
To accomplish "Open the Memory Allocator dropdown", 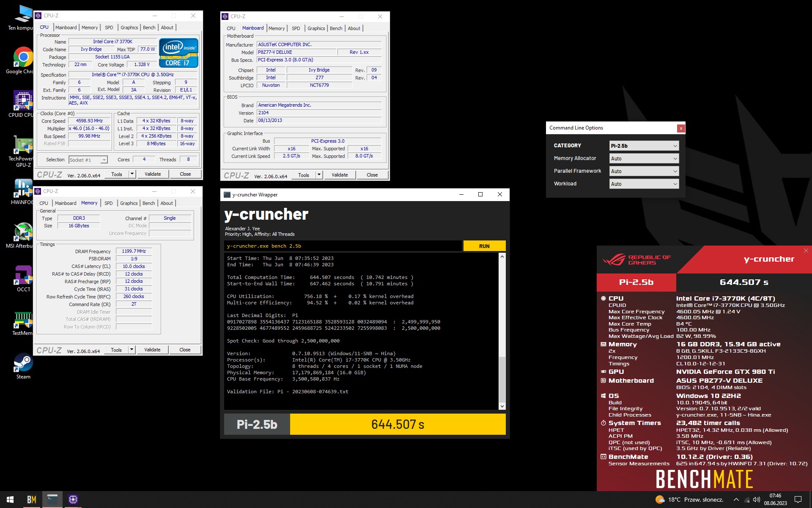I will (644, 158).
